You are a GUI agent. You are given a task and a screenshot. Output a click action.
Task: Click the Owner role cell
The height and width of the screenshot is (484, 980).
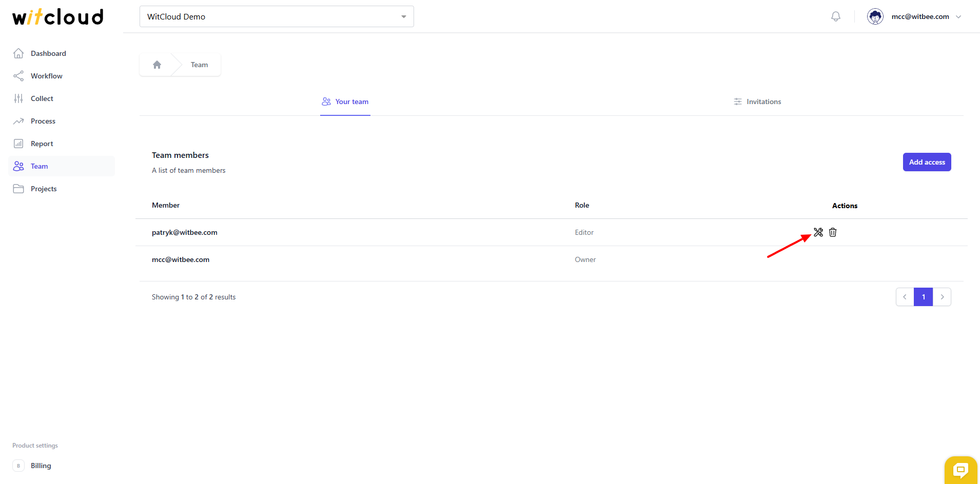coord(585,259)
